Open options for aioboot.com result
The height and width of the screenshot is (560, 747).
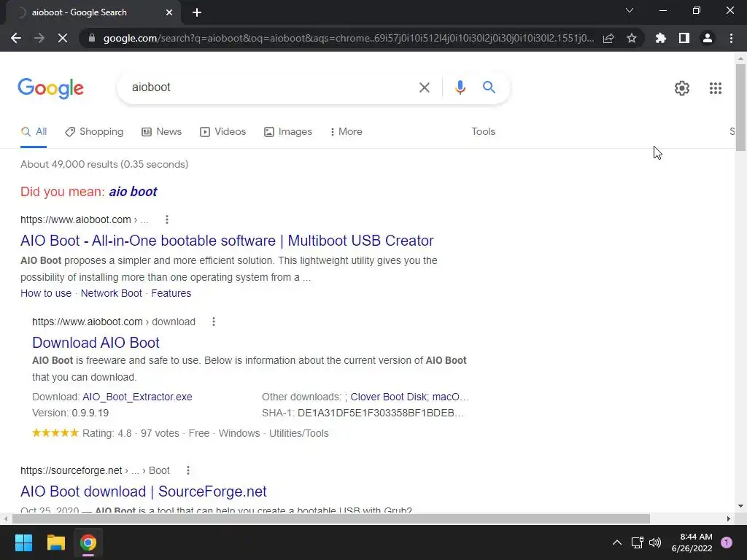click(167, 219)
